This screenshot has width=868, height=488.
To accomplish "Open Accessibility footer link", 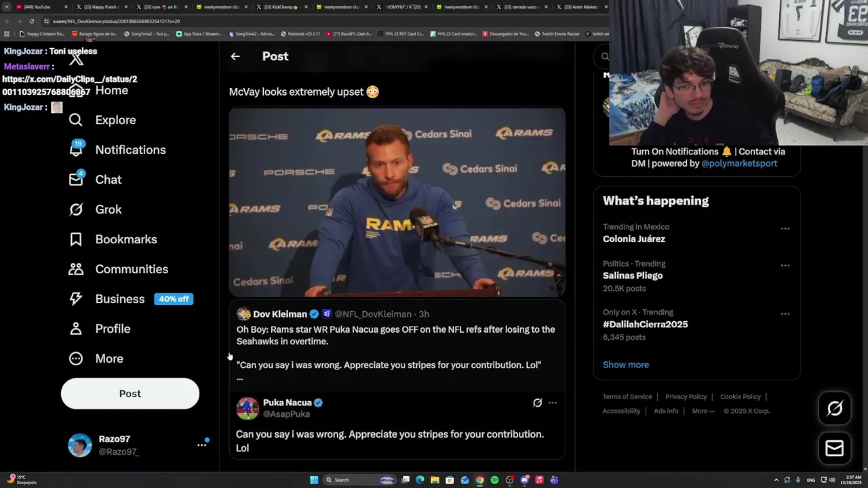I will click(x=621, y=411).
